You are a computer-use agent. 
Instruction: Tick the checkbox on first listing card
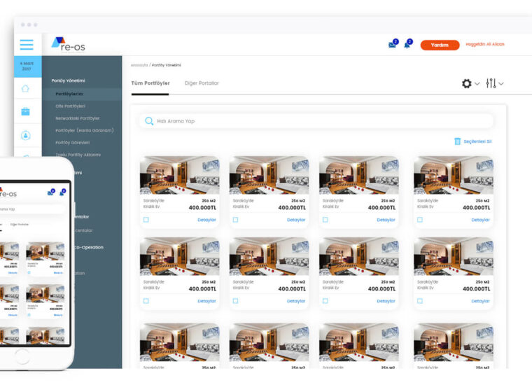[146, 220]
